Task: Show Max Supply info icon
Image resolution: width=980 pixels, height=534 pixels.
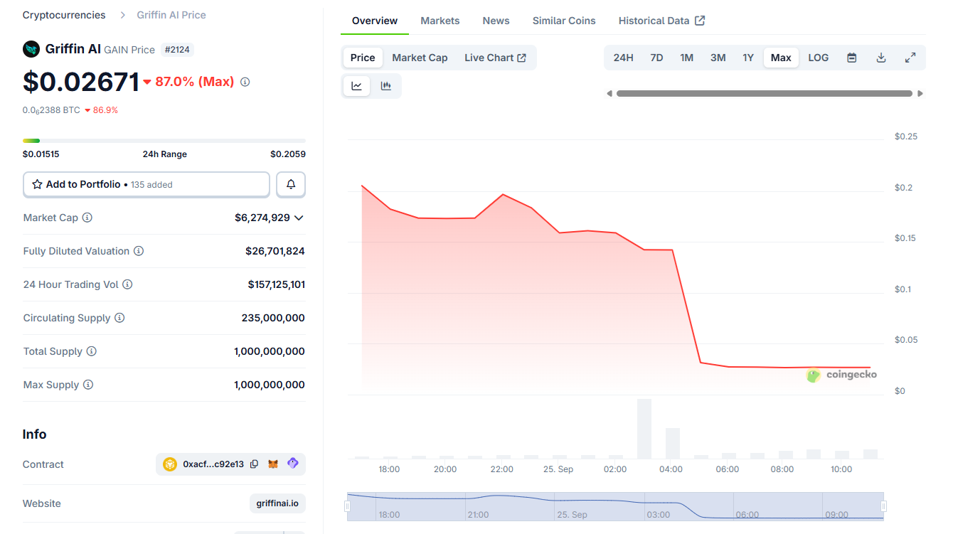Action: [x=88, y=385]
